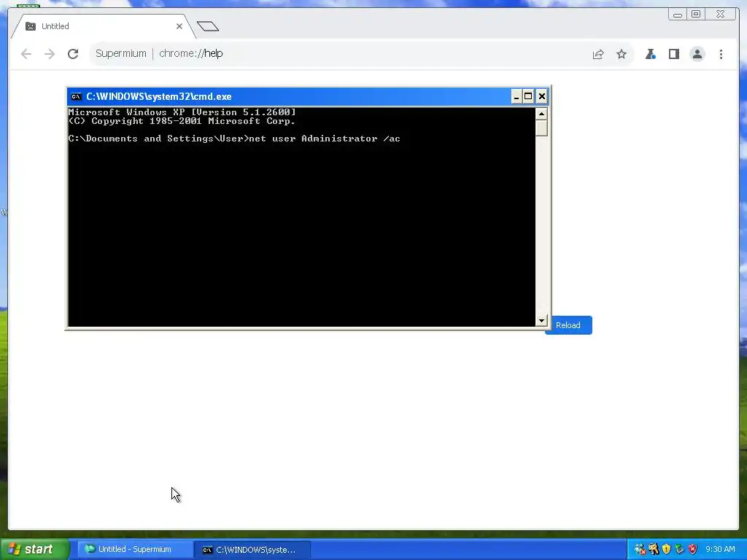This screenshot has height=560, width=747.
Task: Click the Messenger tray icon with red X
Action: (x=640, y=549)
